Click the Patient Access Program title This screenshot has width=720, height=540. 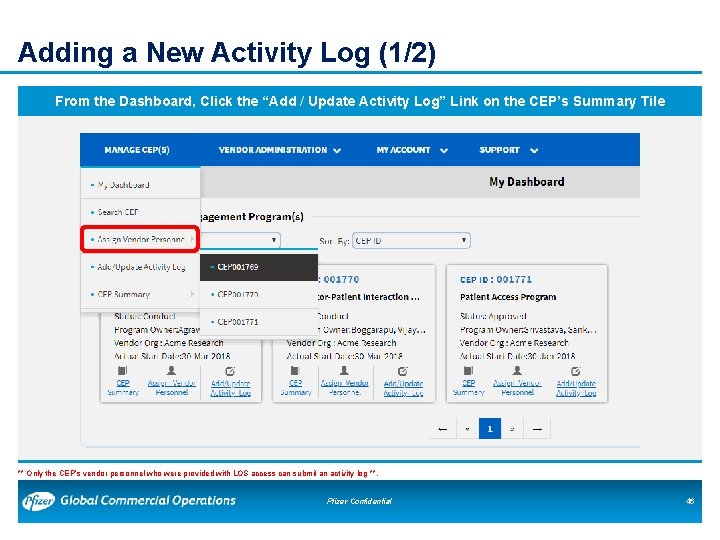(x=508, y=297)
